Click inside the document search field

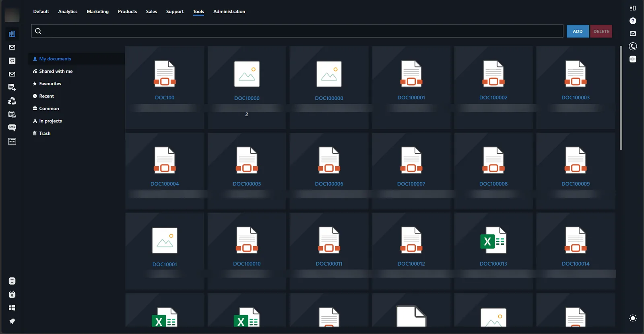(297, 31)
